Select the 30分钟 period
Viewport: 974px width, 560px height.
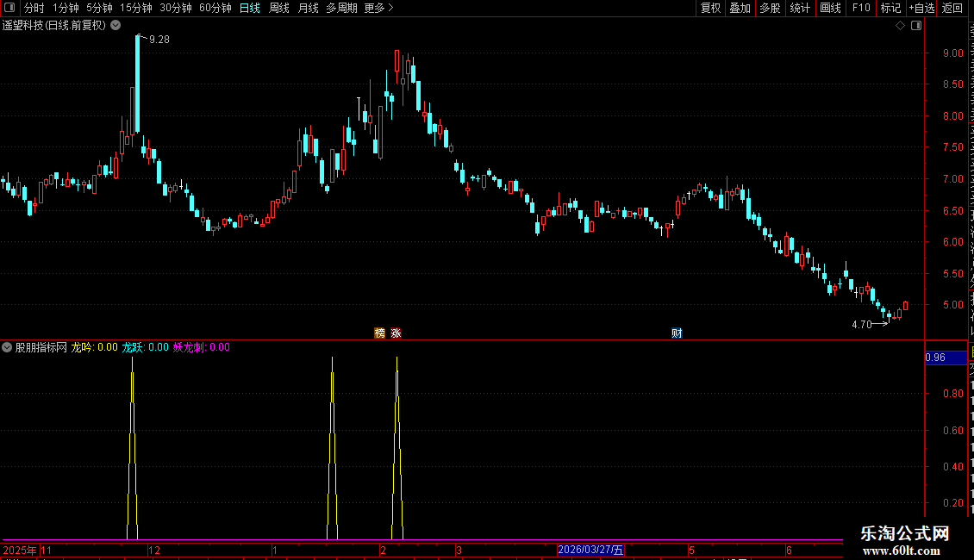pyautogui.click(x=176, y=8)
